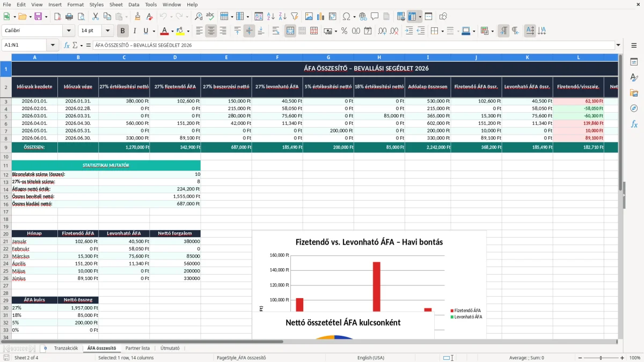Open borders dropdown arrow

coord(443,31)
